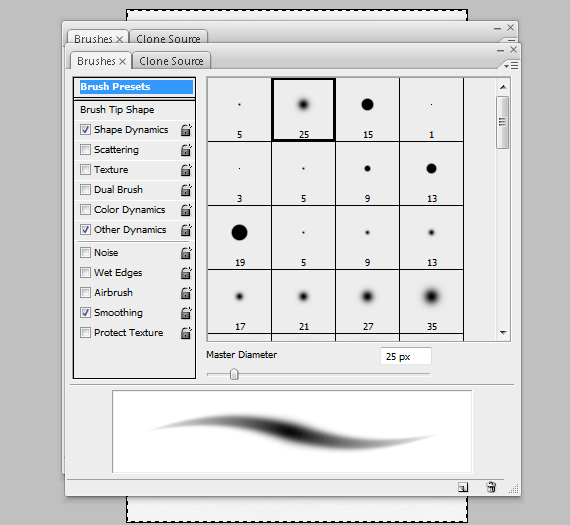Select the soft round 25 brush preset
Screen dimensions: 570x525
click(x=304, y=109)
